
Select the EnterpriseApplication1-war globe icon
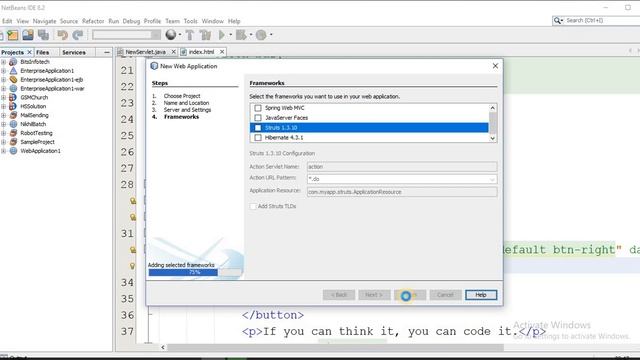pos(13,89)
